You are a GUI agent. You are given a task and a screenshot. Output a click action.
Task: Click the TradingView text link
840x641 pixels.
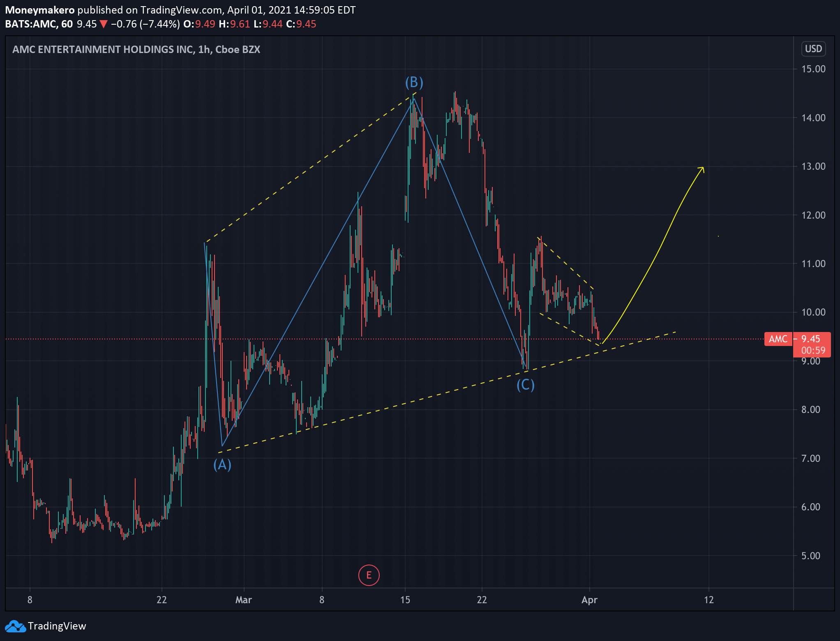57,626
